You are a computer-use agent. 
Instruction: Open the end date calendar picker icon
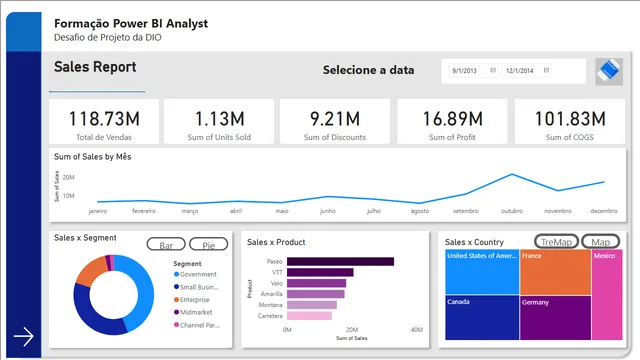[546, 70]
